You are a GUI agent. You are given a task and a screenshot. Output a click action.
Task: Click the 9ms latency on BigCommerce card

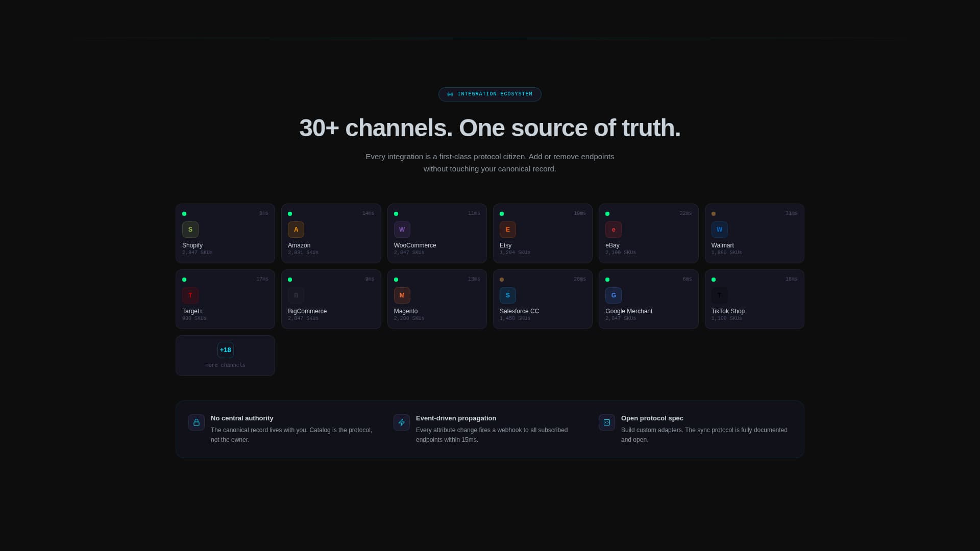[x=370, y=280]
